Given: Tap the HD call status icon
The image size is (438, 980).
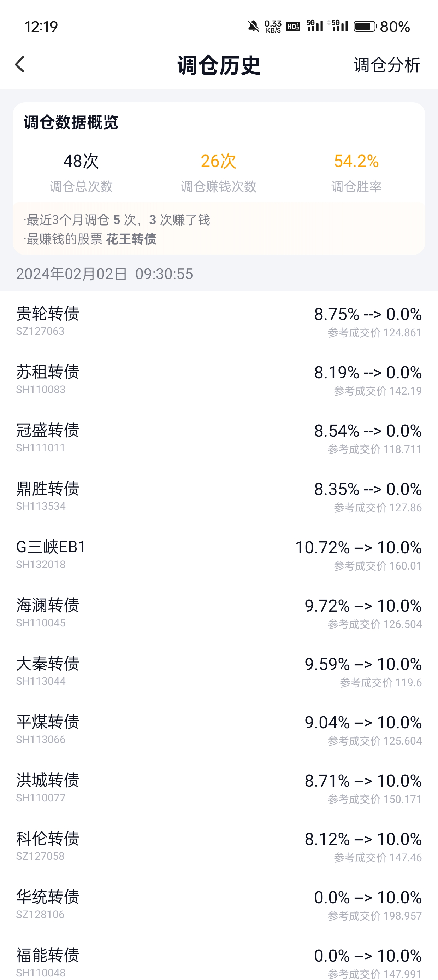Looking at the screenshot, I should pos(293,26).
